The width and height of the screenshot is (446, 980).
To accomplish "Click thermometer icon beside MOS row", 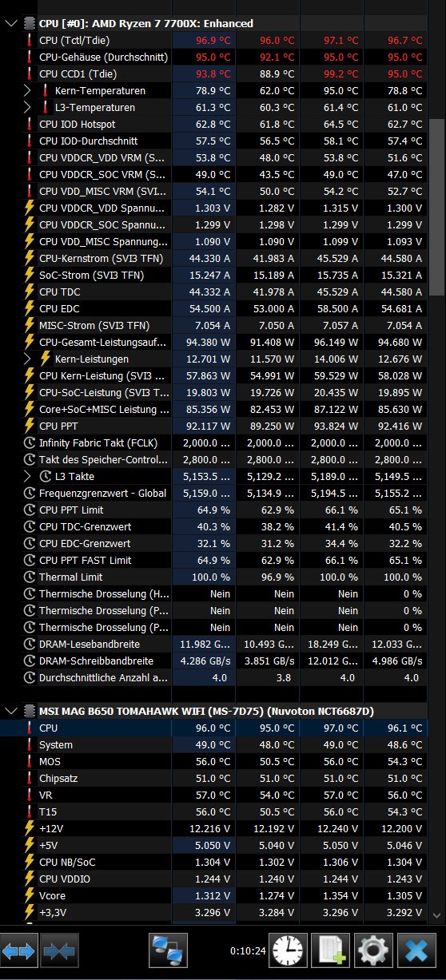I will [x=30, y=761].
